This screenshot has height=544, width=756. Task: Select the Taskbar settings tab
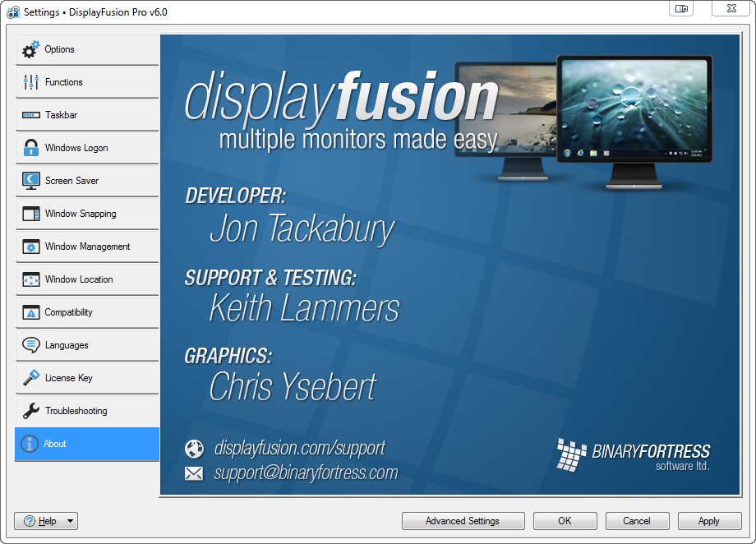click(87, 115)
